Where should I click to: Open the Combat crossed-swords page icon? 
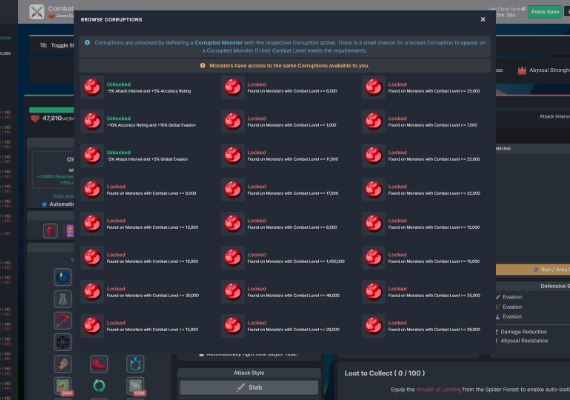(x=37, y=12)
